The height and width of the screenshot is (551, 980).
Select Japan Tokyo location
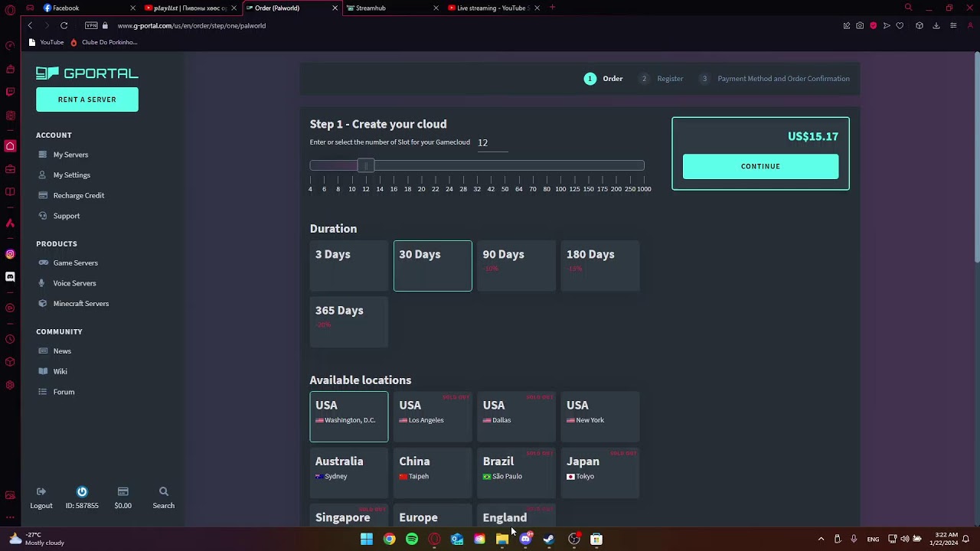coord(600,473)
